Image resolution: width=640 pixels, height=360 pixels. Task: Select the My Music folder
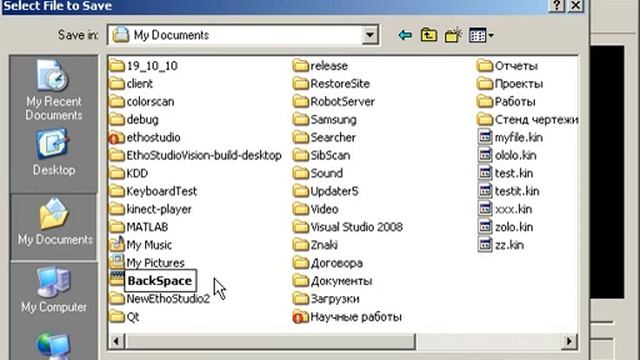point(141,245)
